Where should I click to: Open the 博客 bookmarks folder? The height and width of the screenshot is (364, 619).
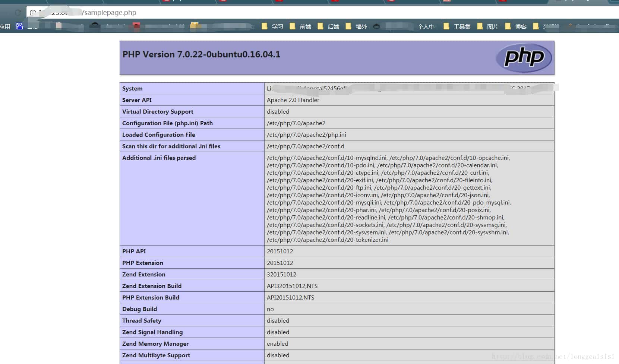[516, 26]
